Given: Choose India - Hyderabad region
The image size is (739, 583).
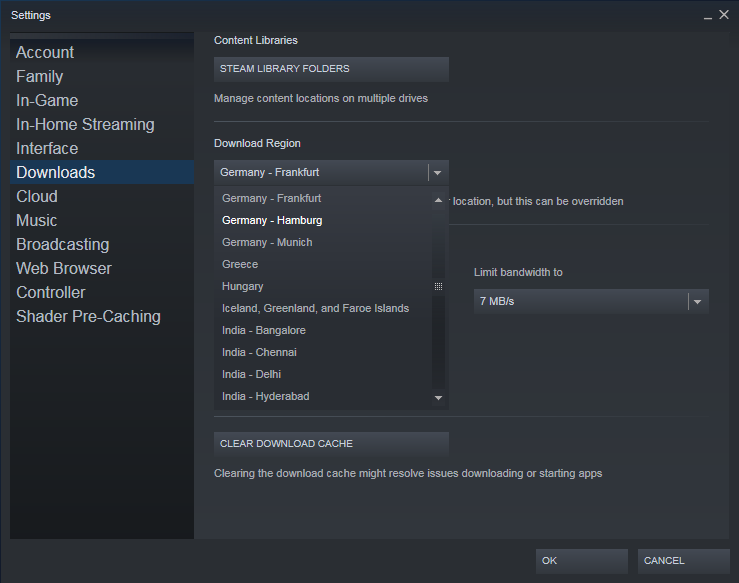Looking at the screenshot, I should pyautogui.click(x=323, y=396).
